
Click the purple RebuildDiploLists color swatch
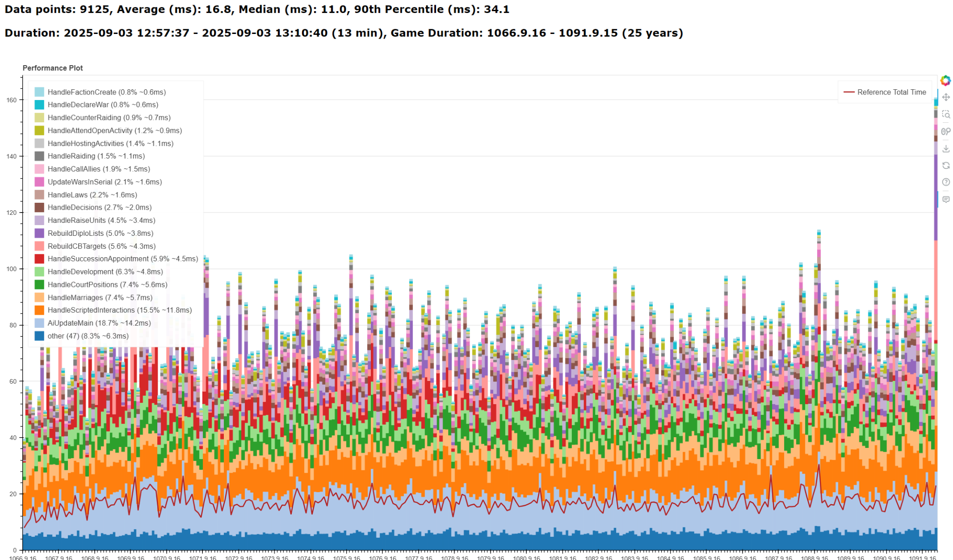click(40, 233)
